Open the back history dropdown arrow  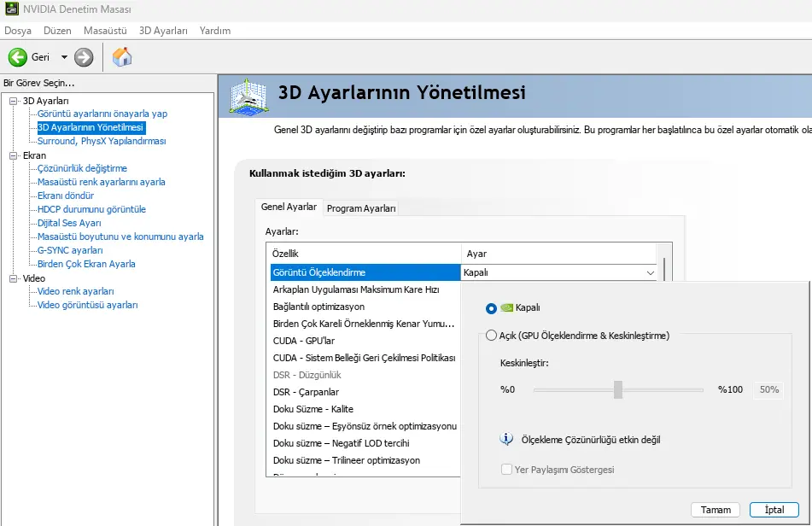[64, 57]
